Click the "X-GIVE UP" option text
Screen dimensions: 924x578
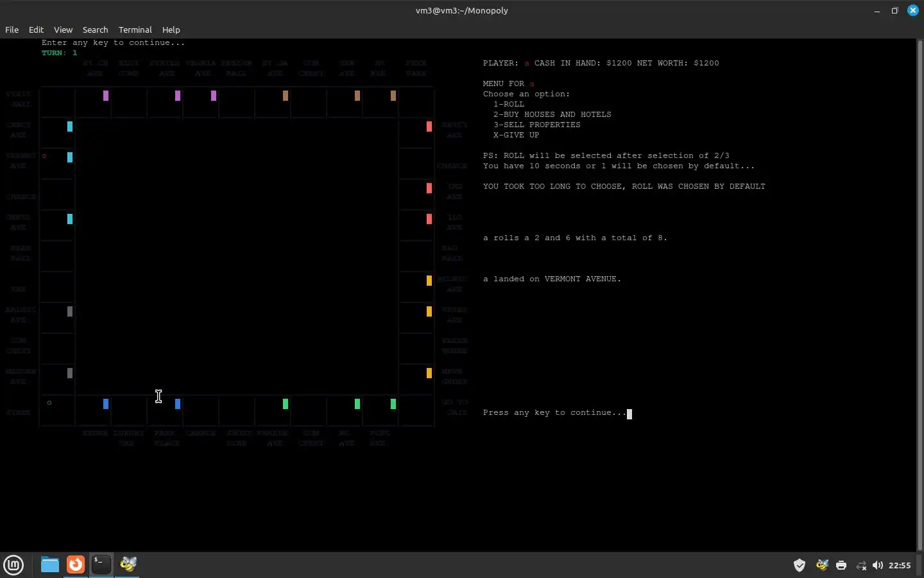coord(517,135)
